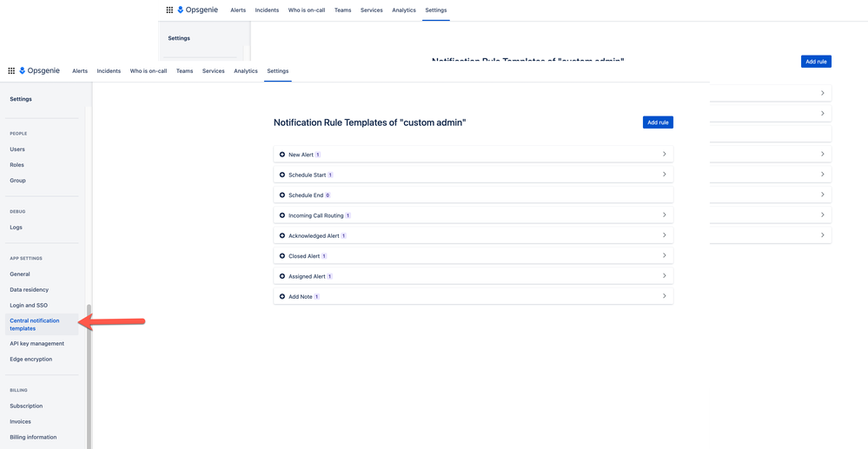Open Alerts tab in the front window

pyautogui.click(x=80, y=71)
